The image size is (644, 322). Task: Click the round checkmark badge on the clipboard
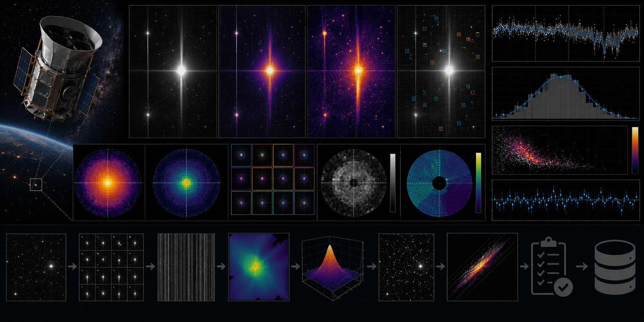[563, 288]
